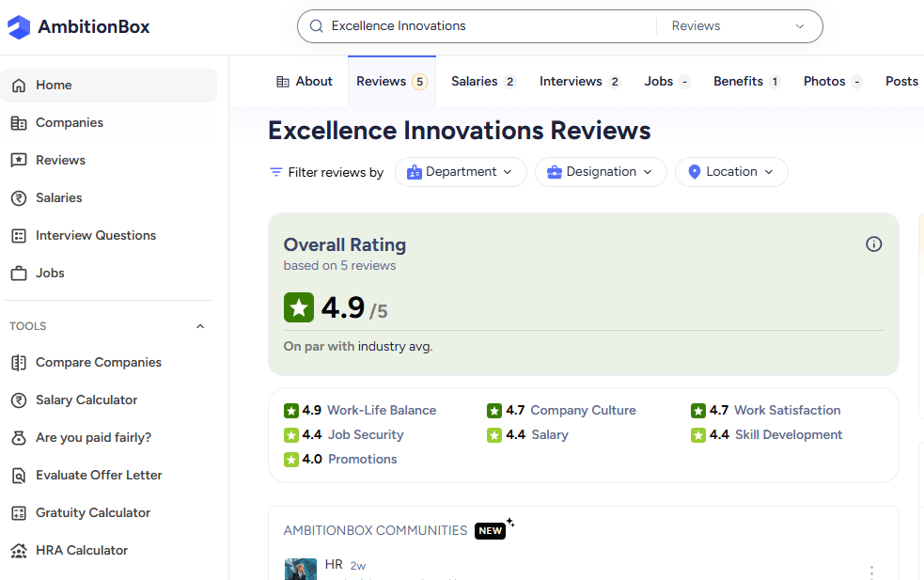The image size is (924, 580).
Task: Open three-dot menu on the HR post
Action: pyautogui.click(x=871, y=572)
